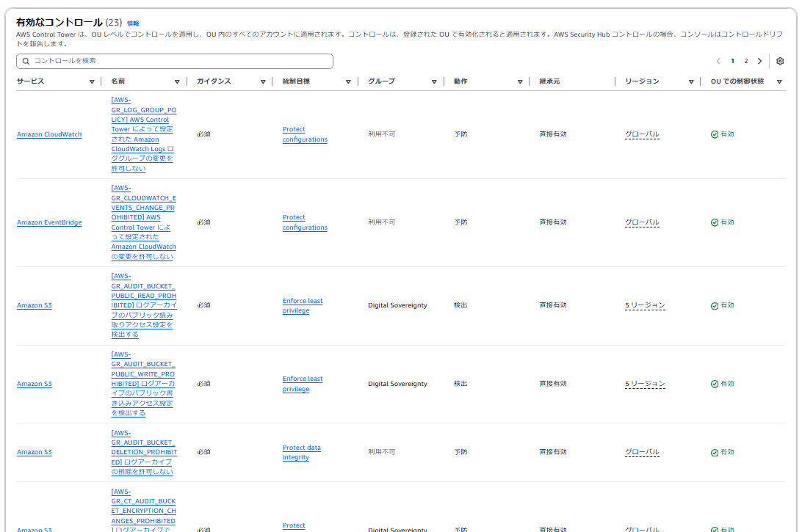The width and height of the screenshot is (802, 532).
Task: Click 5 リージョン in the PUBLIC_READ row
Action: [x=645, y=305]
